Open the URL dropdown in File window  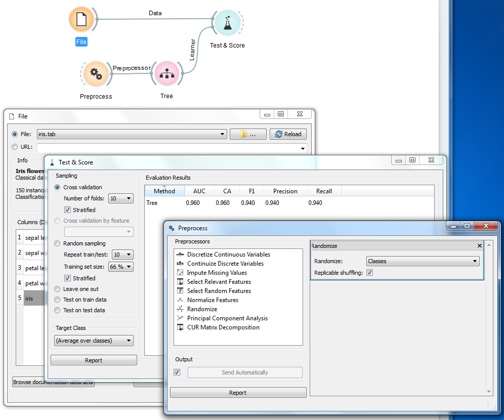click(x=303, y=148)
